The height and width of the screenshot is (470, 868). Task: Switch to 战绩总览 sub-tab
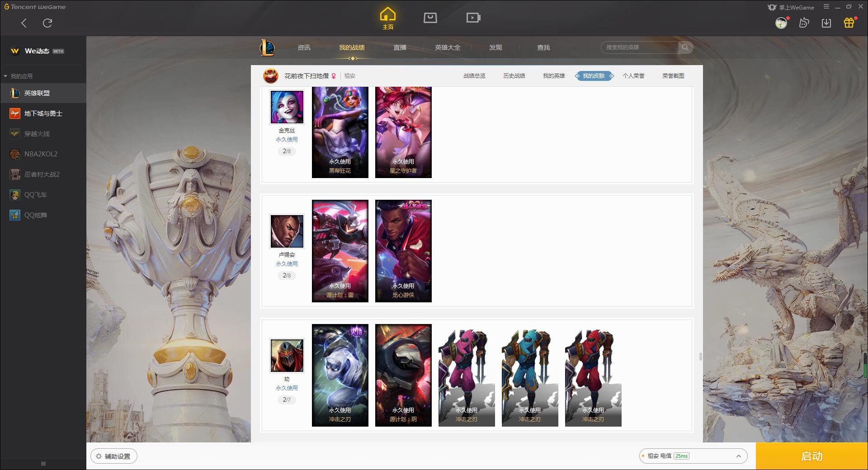point(474,76)
